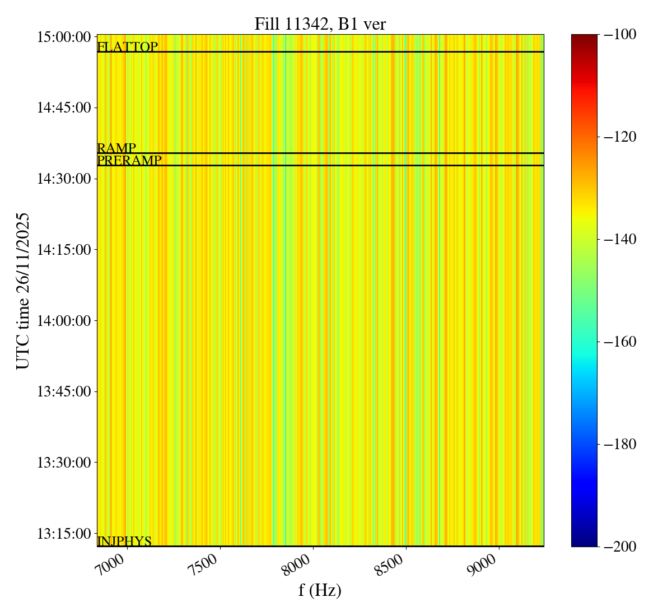Click the INJPHYS marker label
Image resolution: width=672 pixels, height=616 pixels.
(124, 542)
